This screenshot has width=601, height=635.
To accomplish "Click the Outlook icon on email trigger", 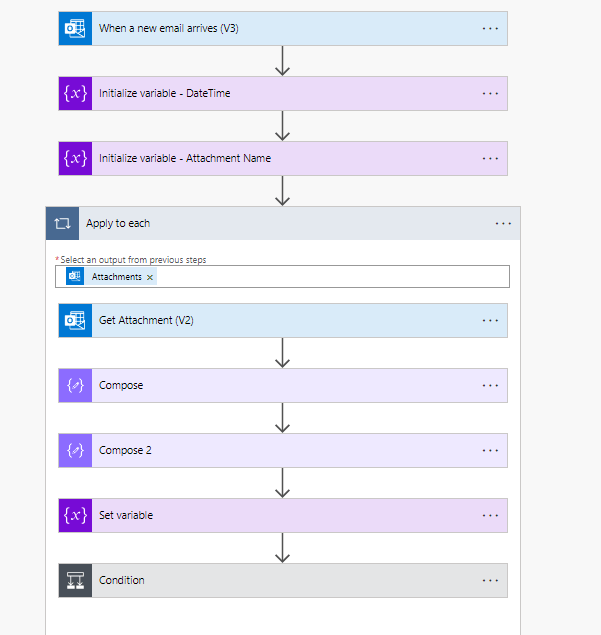I will tap(75, 28).
